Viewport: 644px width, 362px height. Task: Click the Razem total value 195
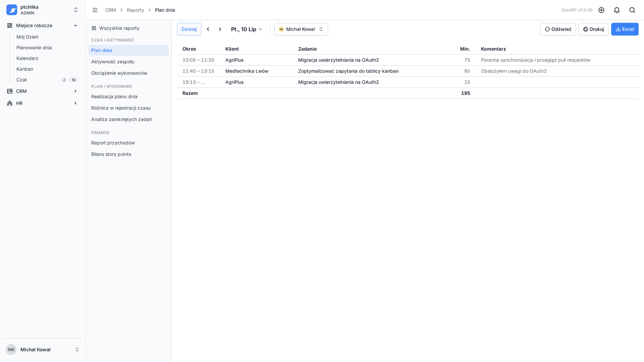click(x=466, y=93)
